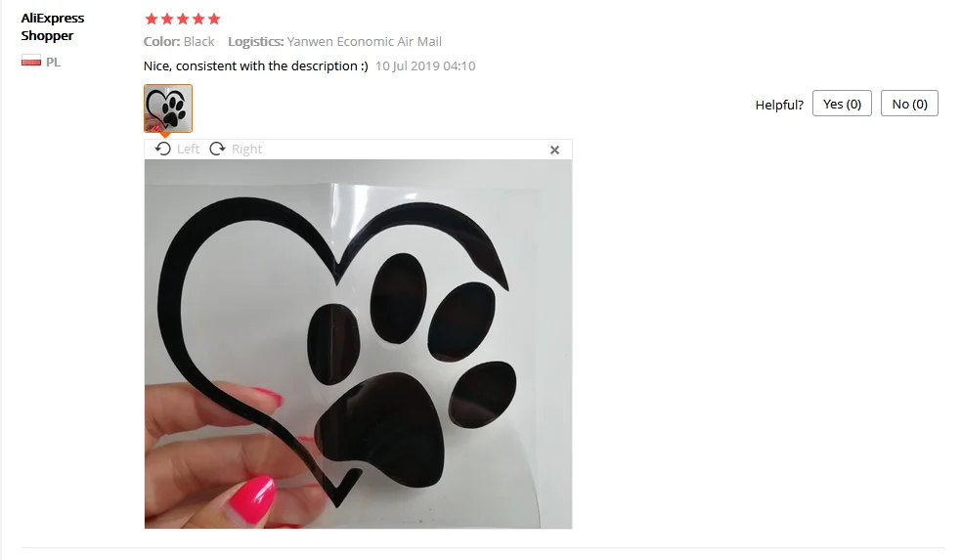Click the fifth red rating star
This screenshot has height=560, width=962.
214,19
